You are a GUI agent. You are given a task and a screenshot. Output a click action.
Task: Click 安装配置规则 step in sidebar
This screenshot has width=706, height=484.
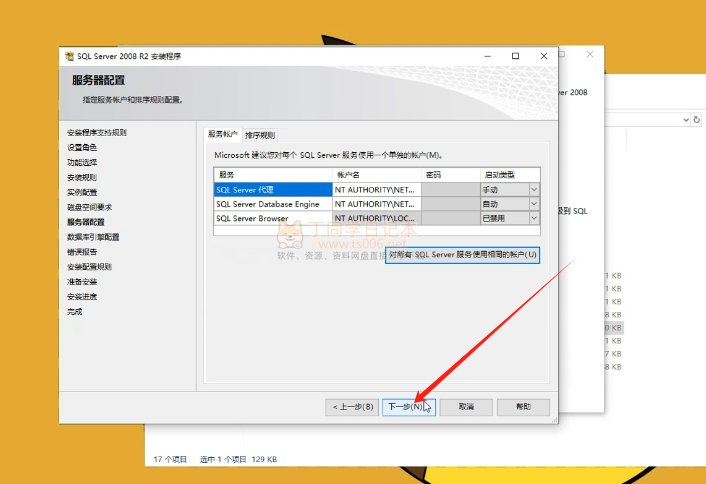[89, 267]
